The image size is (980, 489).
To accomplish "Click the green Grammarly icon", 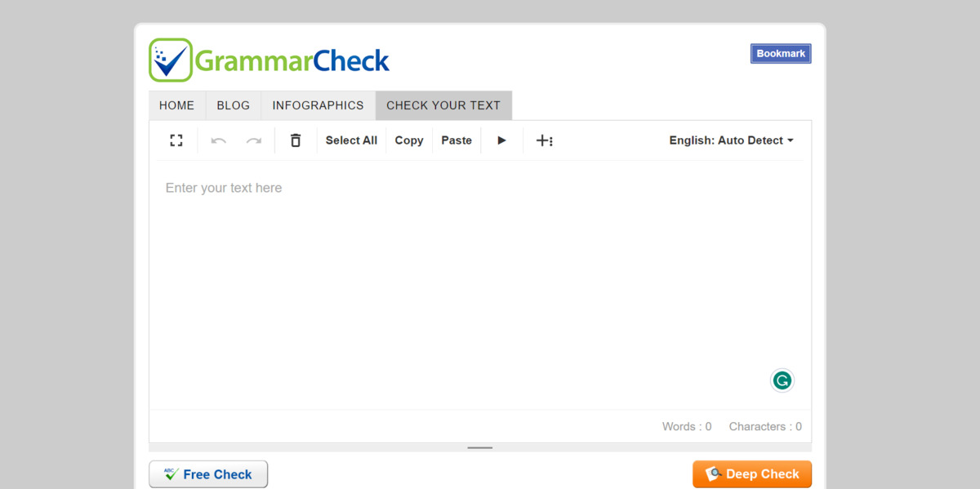I will pos(782,380).
